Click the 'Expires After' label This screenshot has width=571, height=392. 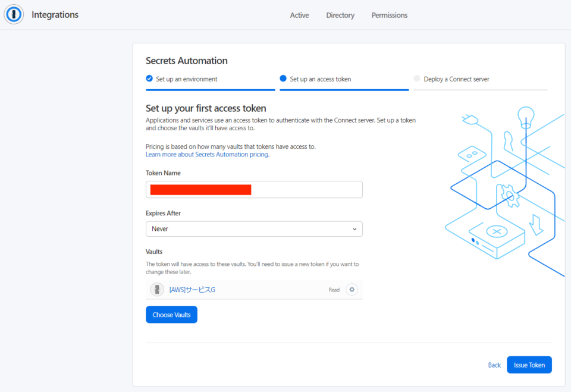click(x=163, y=213)
